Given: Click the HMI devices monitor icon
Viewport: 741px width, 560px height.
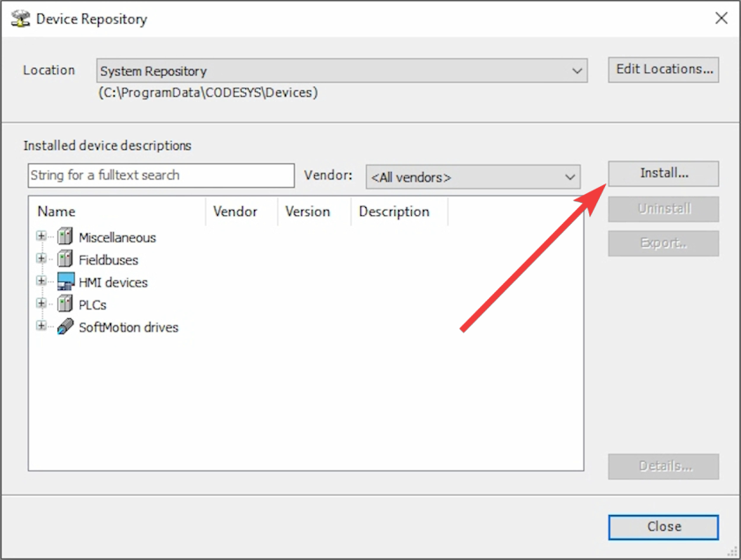Looking at the screenshot, I should point(65,281).
